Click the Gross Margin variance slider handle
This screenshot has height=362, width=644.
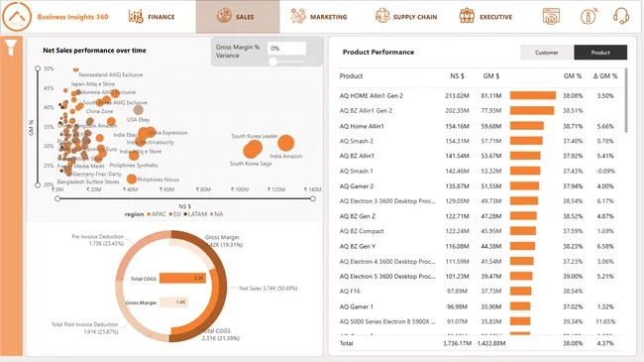coord(272,61)
